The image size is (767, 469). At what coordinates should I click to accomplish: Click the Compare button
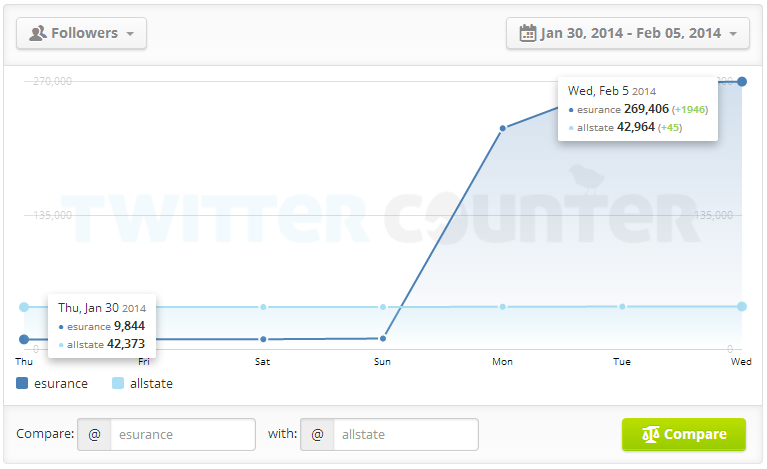tap(684, 435)
